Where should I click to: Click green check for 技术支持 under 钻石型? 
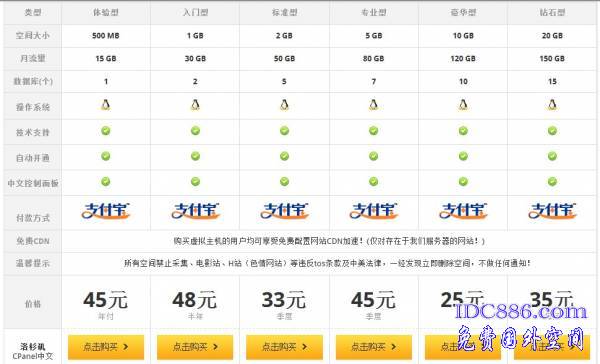pos(552,131)
